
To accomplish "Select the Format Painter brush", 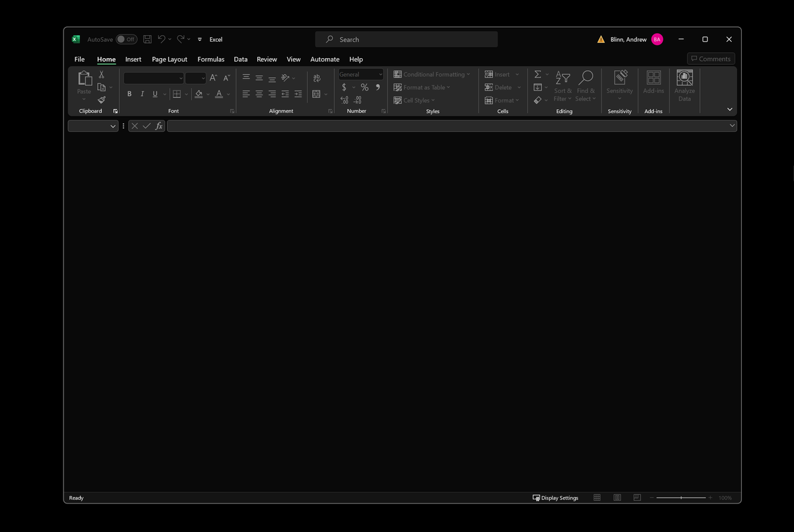I will point(101,100).
